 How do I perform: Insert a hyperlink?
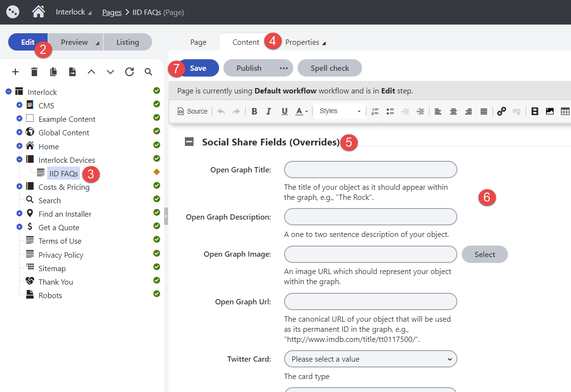[x=502, y=111]
